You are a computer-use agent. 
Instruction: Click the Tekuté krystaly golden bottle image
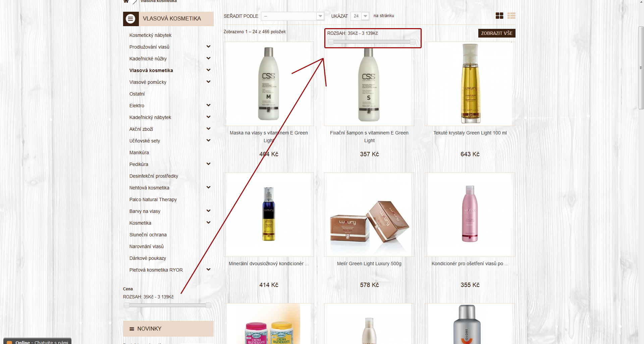pyautogui.click(x=470, y=84)
